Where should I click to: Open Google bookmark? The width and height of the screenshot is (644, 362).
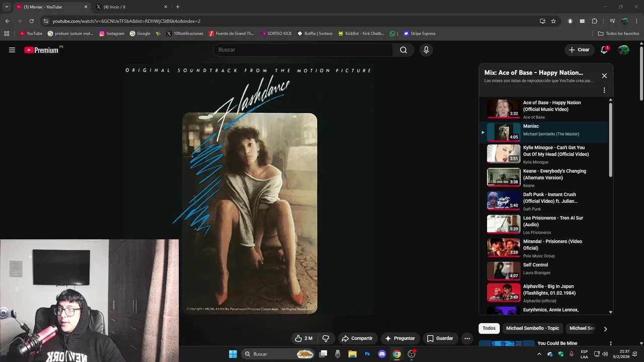tap(140, 34)
